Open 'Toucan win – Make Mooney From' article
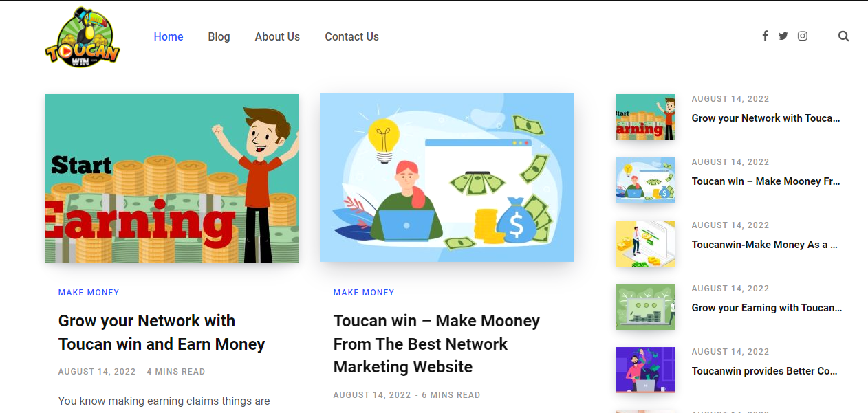The height and width of the screenshot is (413, 868). 436,344
